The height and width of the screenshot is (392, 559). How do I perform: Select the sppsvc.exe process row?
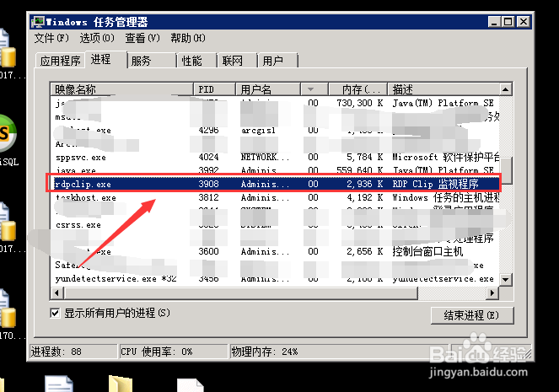pyautogui.click(x=274, y=157)
